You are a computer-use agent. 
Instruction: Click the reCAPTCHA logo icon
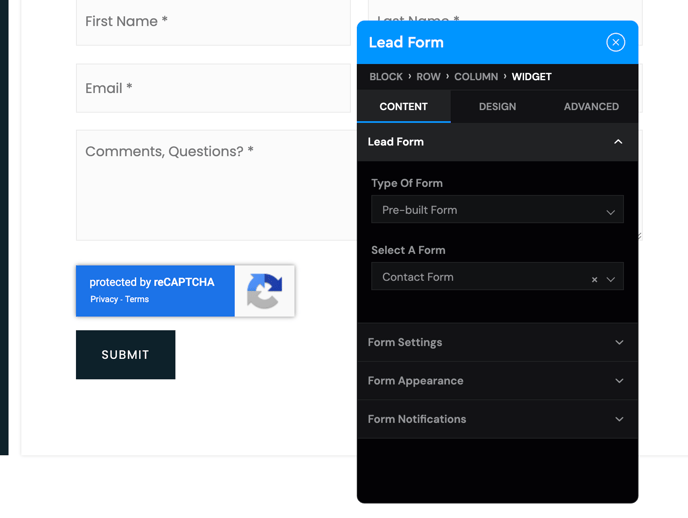tap(265, 291)
